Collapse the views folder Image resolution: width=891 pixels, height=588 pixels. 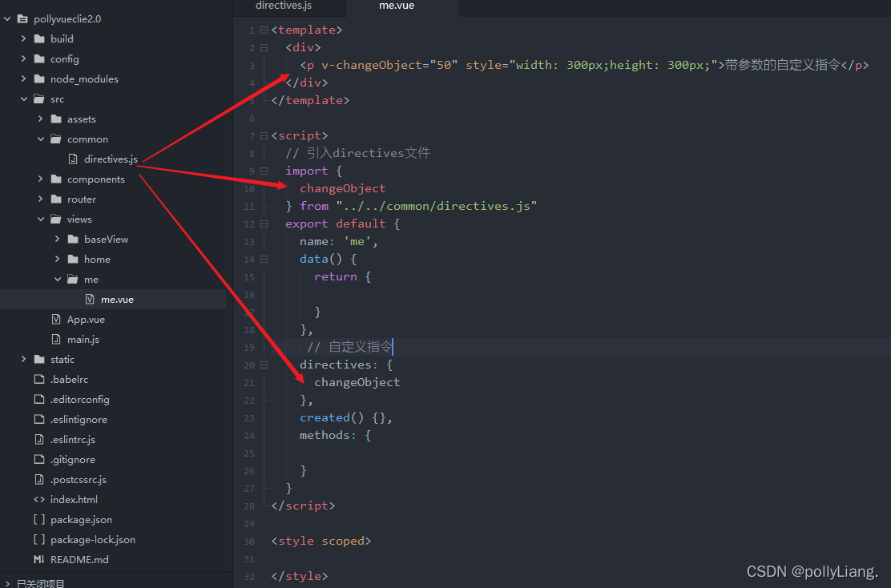coord(41,219)
